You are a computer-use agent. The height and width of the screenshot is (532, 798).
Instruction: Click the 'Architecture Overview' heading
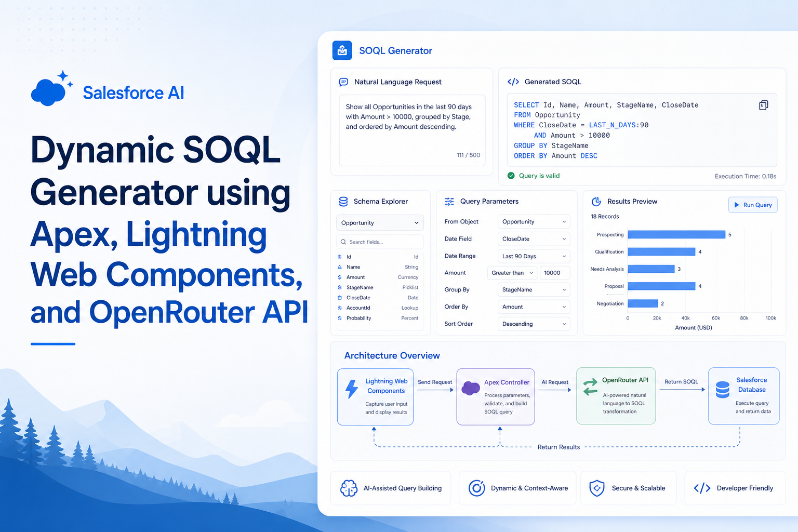coord(392,355)
